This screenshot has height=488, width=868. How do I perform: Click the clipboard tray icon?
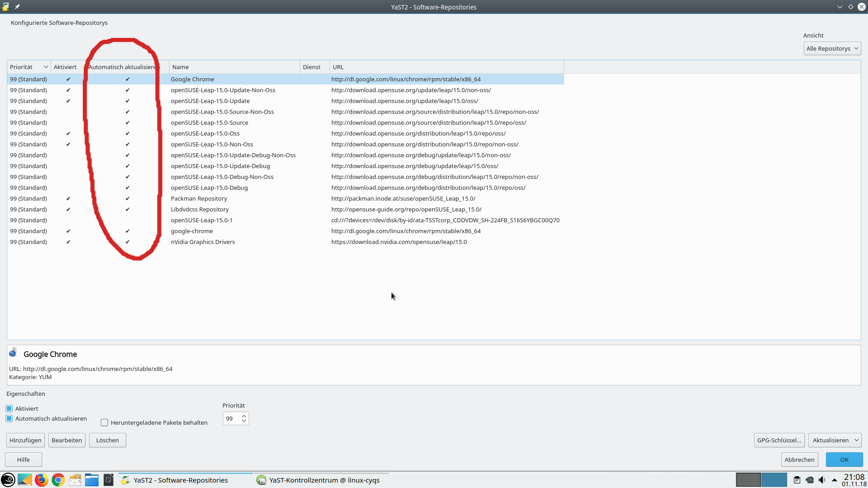click(797, 480)
